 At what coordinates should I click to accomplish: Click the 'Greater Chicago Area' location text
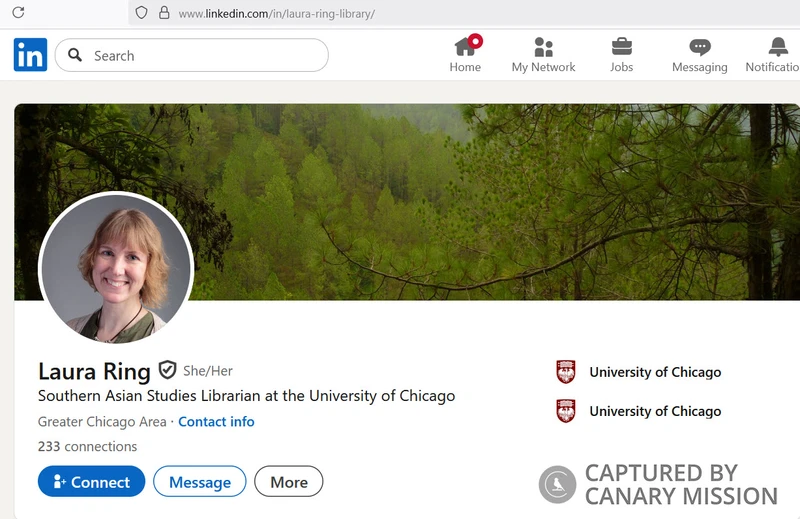coord(102,422)
